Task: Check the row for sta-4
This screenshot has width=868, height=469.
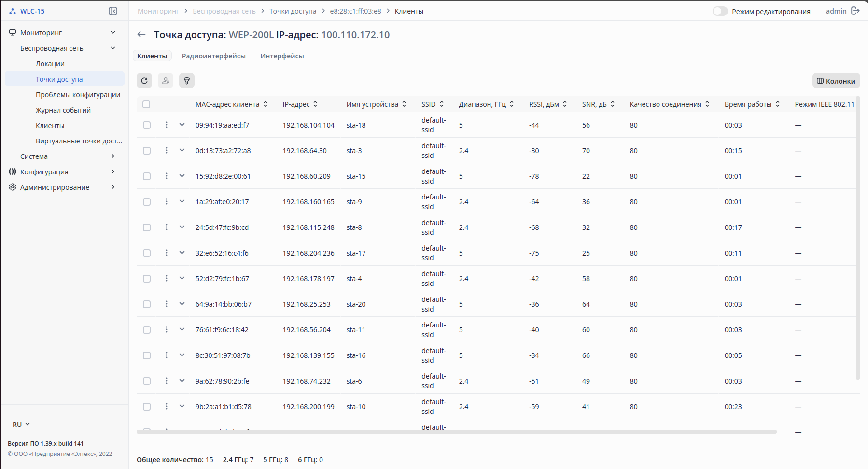Action: pos(147,279)
